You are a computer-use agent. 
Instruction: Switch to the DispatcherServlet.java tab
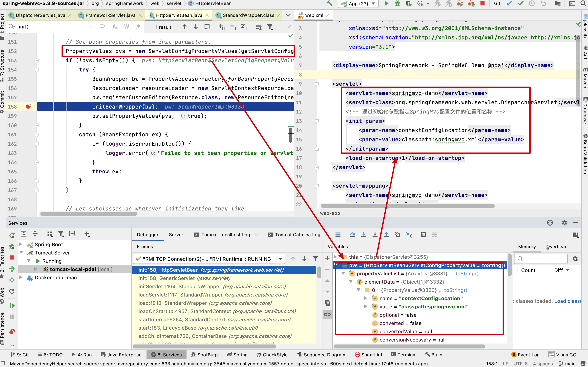click(40, 15)
